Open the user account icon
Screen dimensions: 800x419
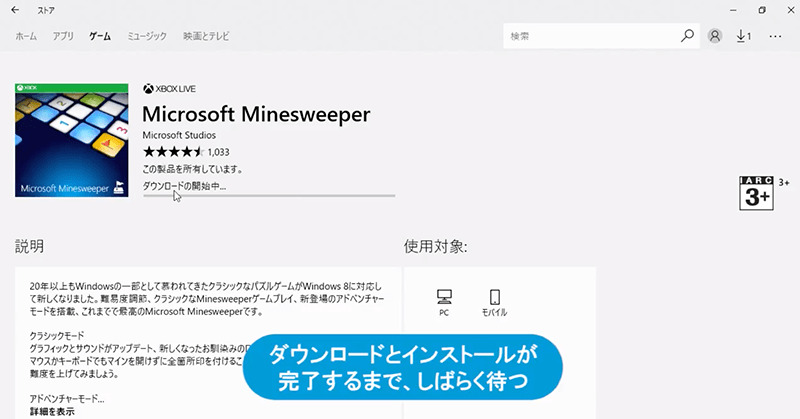(x=715, y=36)
